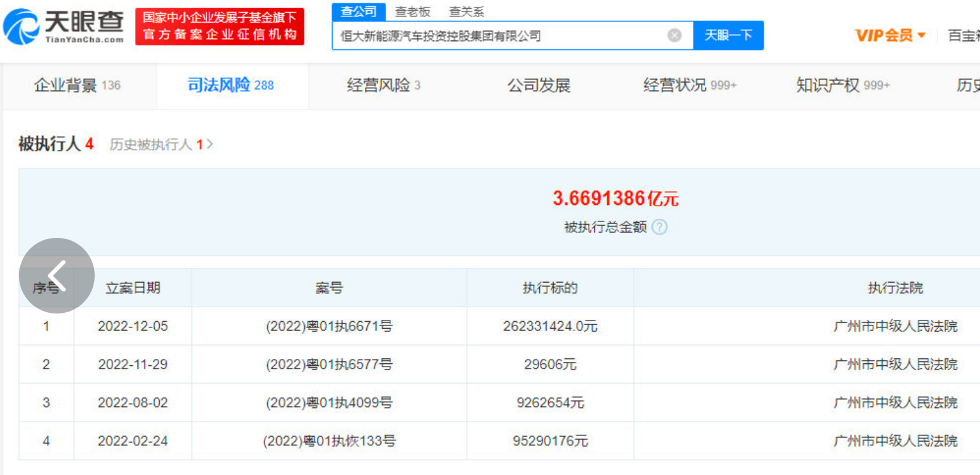This screenshot has width=980, height=475.
Task: Select the date 2022-11-29
Action: pos(133,365)
